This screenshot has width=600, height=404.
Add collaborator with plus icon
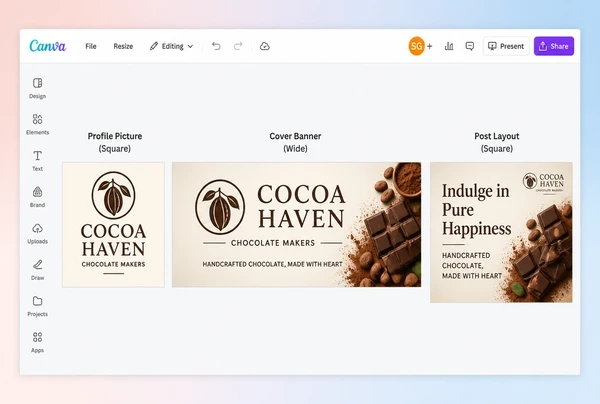coord(430,46)
